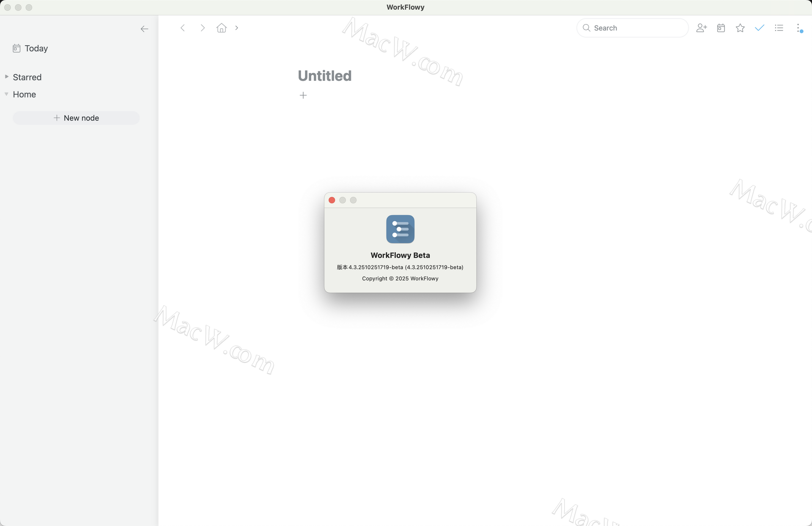Close the WorkFlowy Beta about dialog
The width and height of the screenshot is (812, 526).
[332, 200]
